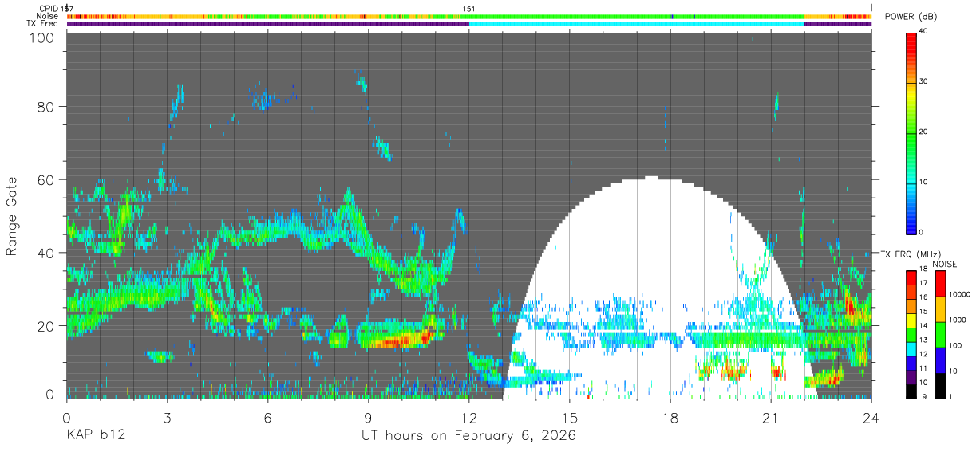Screen dimensions: 980x452
Task: Click the 'Noise' strip label
Action: tap(48, 16)
